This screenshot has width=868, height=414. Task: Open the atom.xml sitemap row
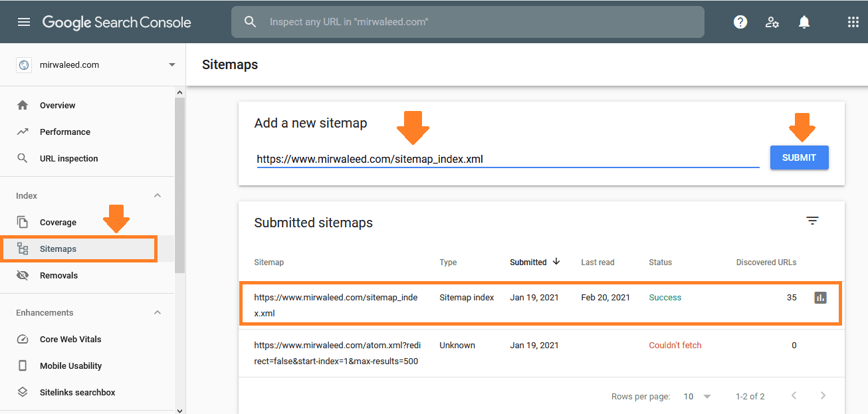coord(542,353)
